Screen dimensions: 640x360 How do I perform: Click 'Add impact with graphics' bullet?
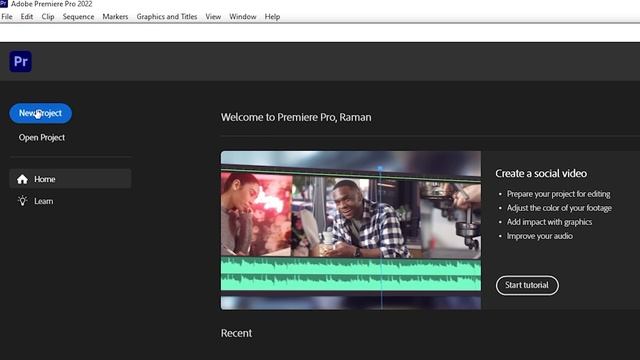(x=549, y=222)
